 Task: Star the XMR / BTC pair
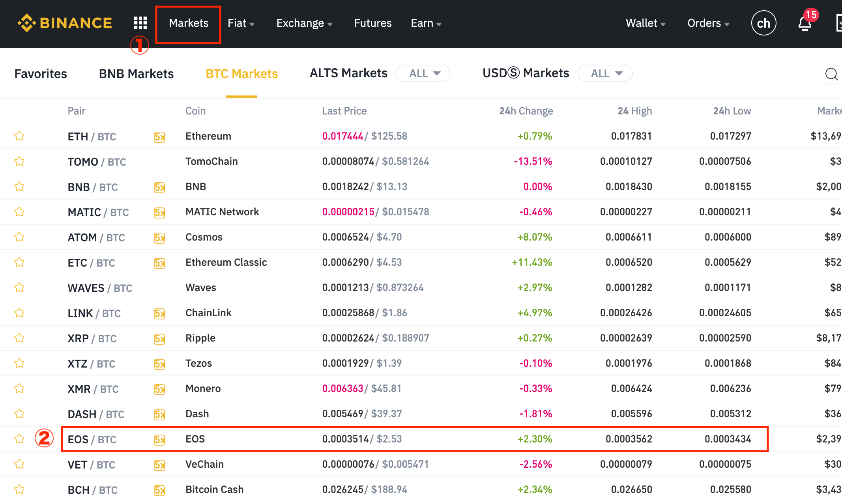[19, 388]
